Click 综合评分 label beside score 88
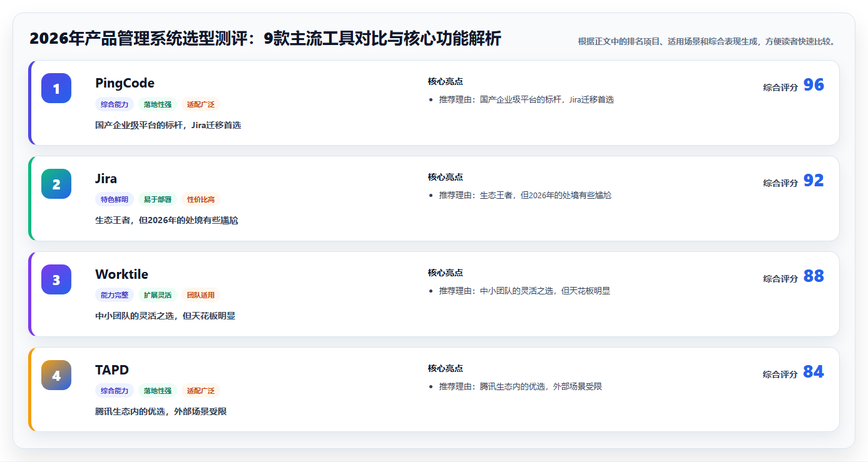868x462 pixels. 780,279
